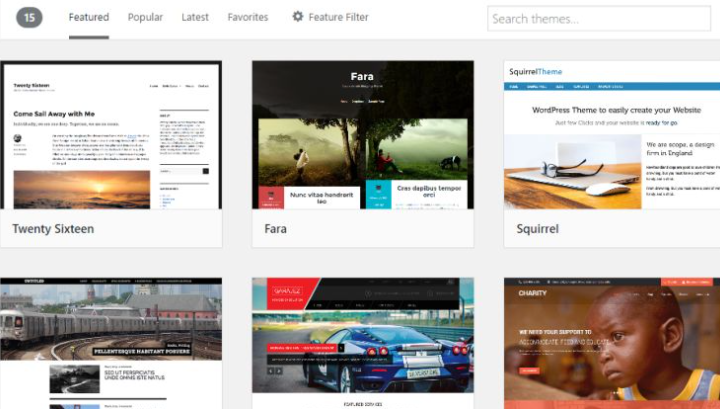Click the 15 themes count badge
Viewport: 720px width, 409px height.
coord(30,18)
